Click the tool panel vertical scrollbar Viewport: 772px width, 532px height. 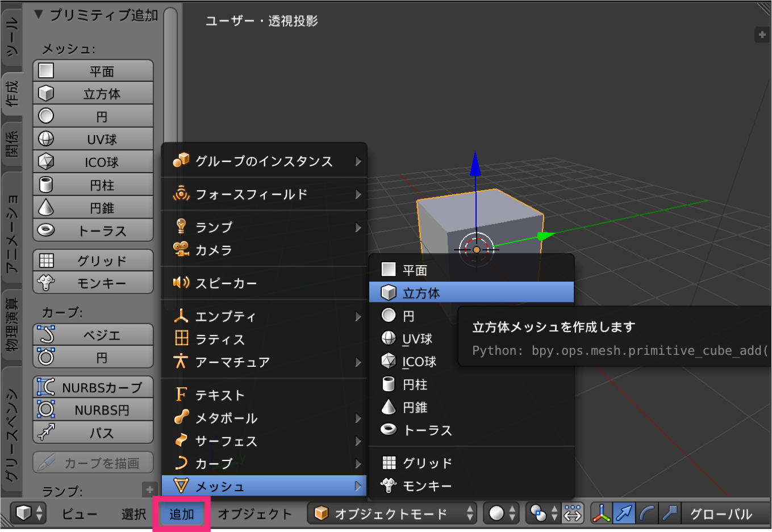(x=170, y=74)
